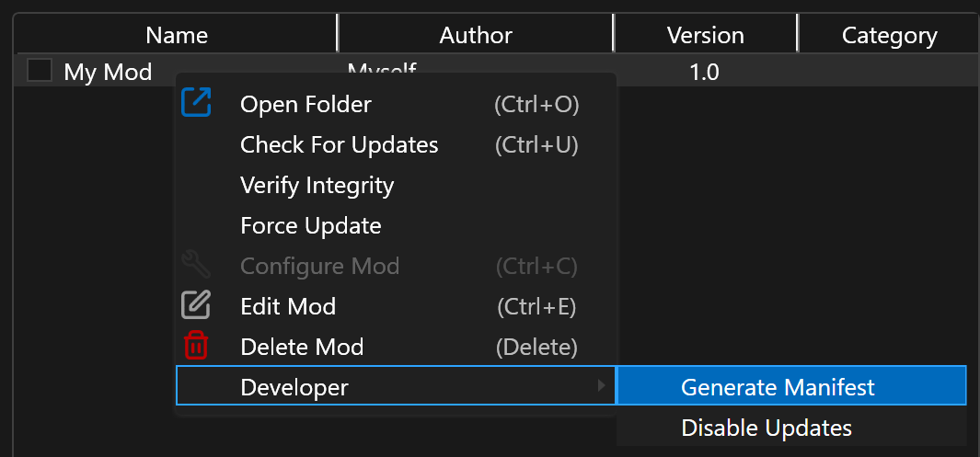
Task: Click the Edit Mod pencil icon
Action: click(196, 305)
